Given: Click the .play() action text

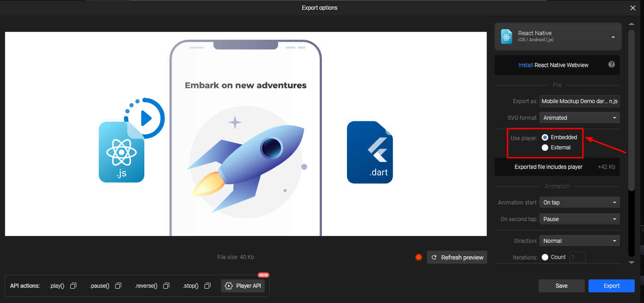Looking at the screenshot, I should click(57, 286).
